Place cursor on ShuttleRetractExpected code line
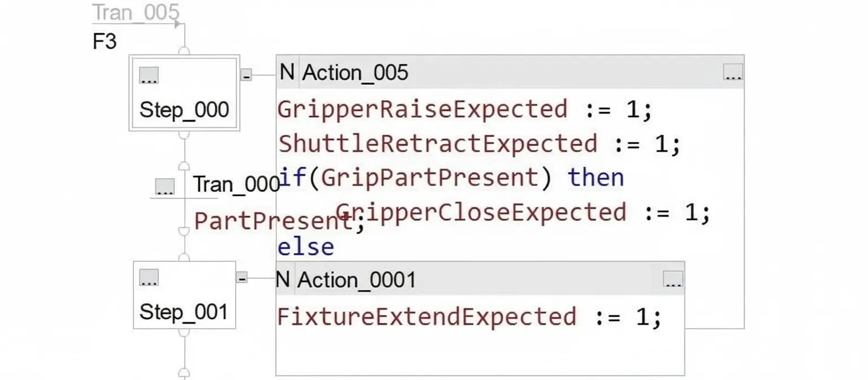Viewport: 868px width, 380px height. [x=437, y=144]
